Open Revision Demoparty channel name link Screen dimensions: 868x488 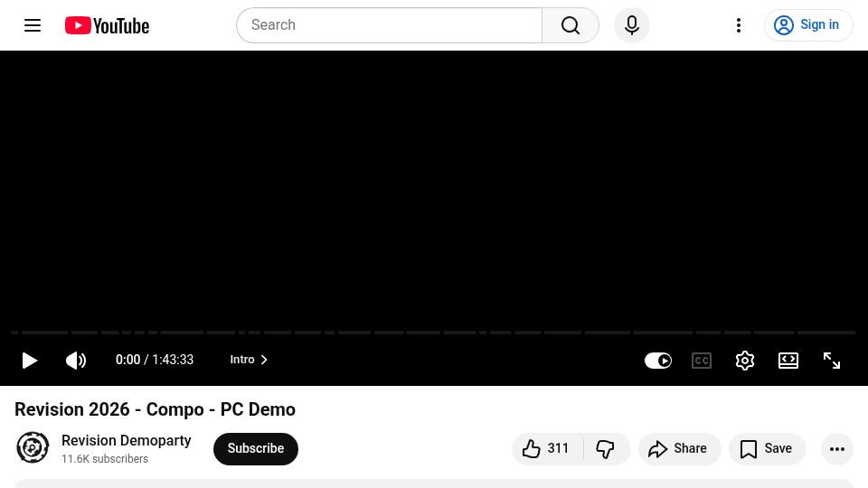click(127, 440)
